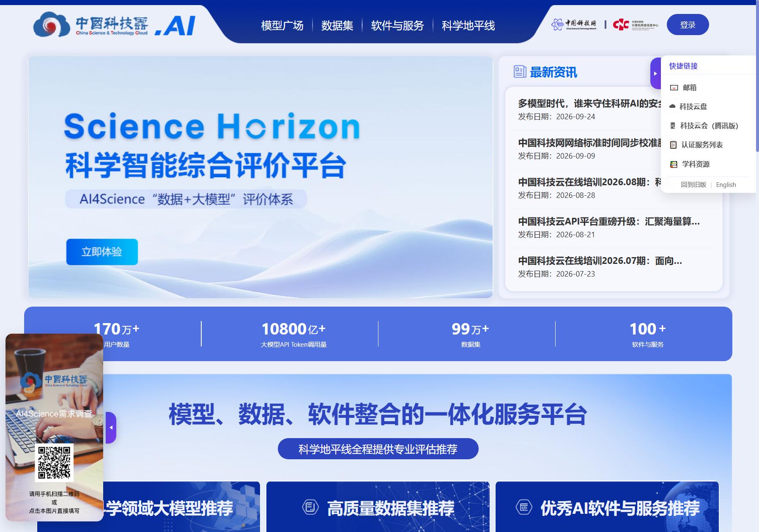Screen dimensions: 759x532
Task: Click the 学科资源 books icon
Action: pos(674,164)
